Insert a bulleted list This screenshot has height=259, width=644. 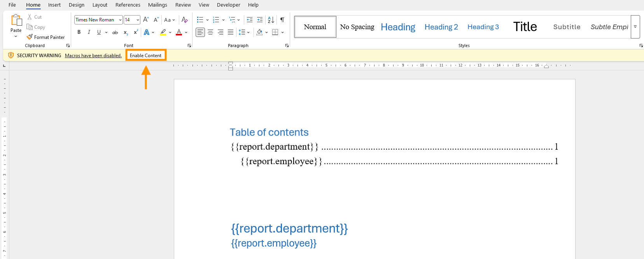(x=200, y=20)
